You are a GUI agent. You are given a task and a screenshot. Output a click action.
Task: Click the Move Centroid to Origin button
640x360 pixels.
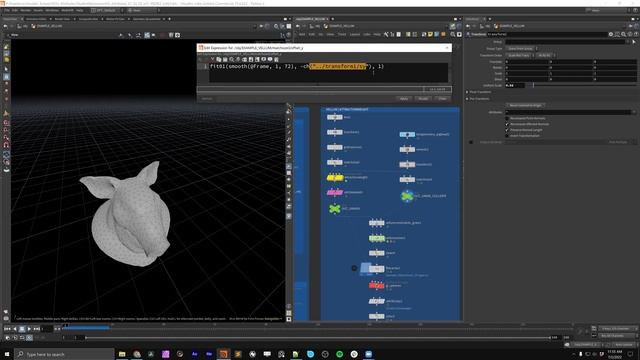coord(525,105)
